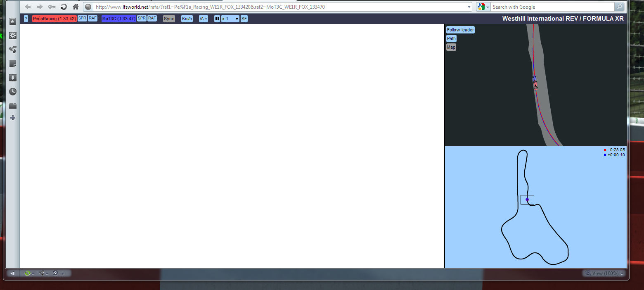Image resolution: width=644 pixels, height=290 pixels.
Task: Click the plus icon to add a panel
Action: click(13, 118)
